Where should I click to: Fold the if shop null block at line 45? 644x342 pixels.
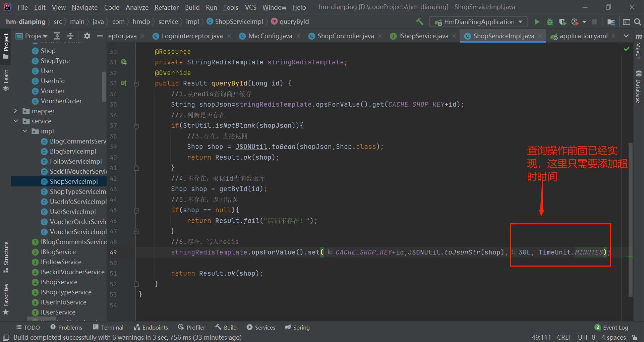coord(136,210)
